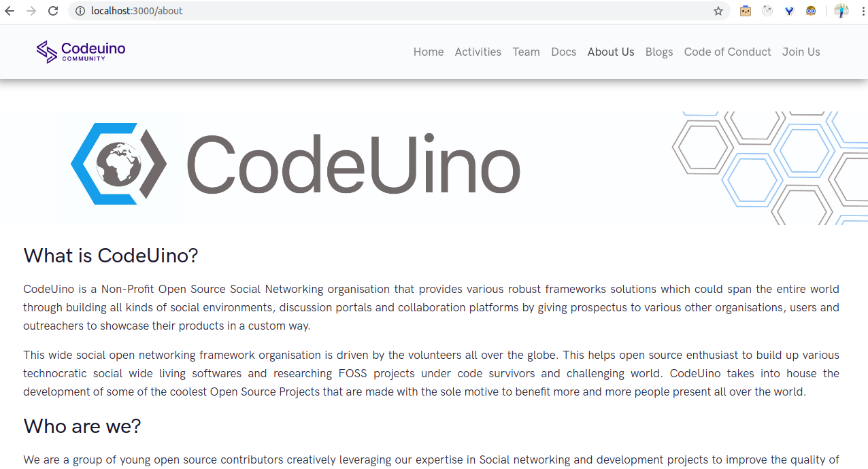Click the Join Us link
Image resolution: width=868 pixels, height=469 pixels.
[x=801, y=52]
